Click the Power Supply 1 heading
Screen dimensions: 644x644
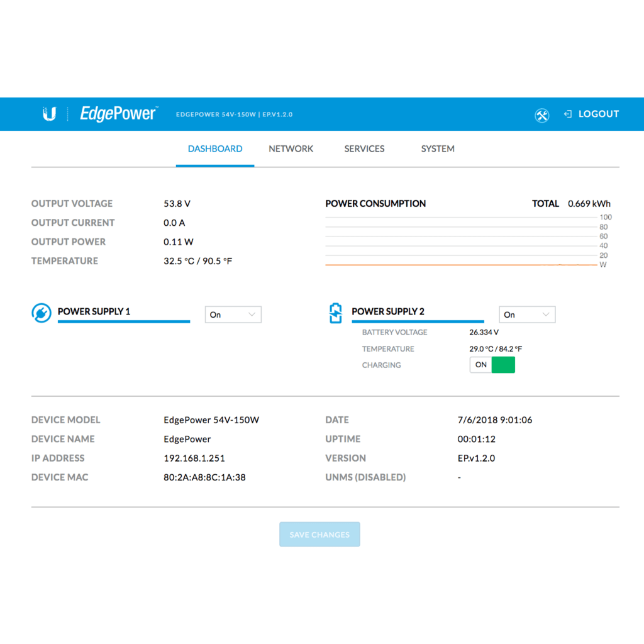point(94,311)
